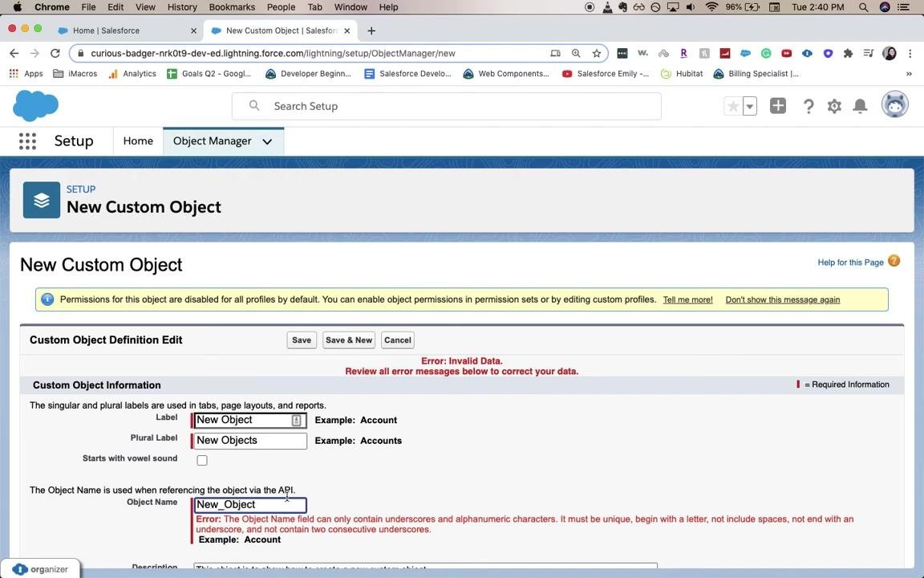Click the Save & New button
This screenshot has width=924, height=578.
[349, 340]
